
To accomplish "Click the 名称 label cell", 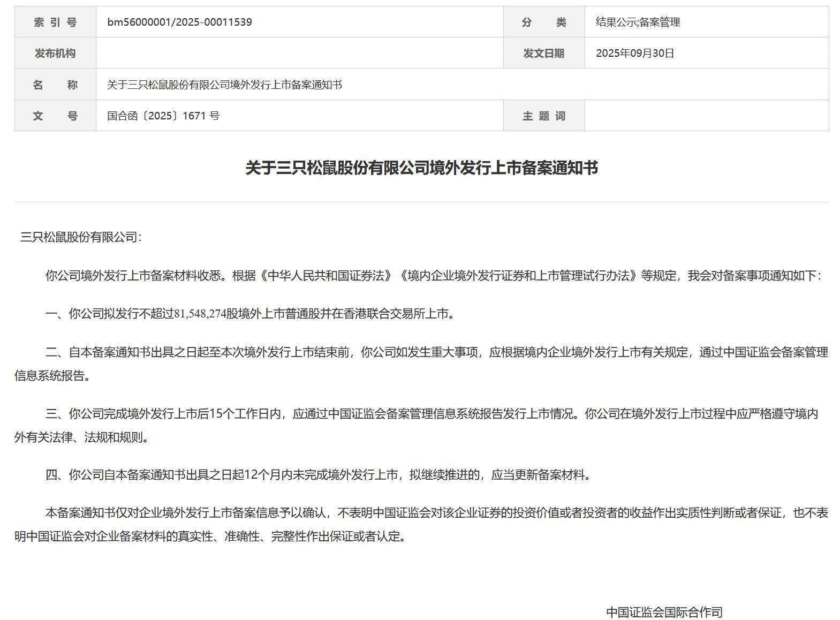I will [55, 85].
